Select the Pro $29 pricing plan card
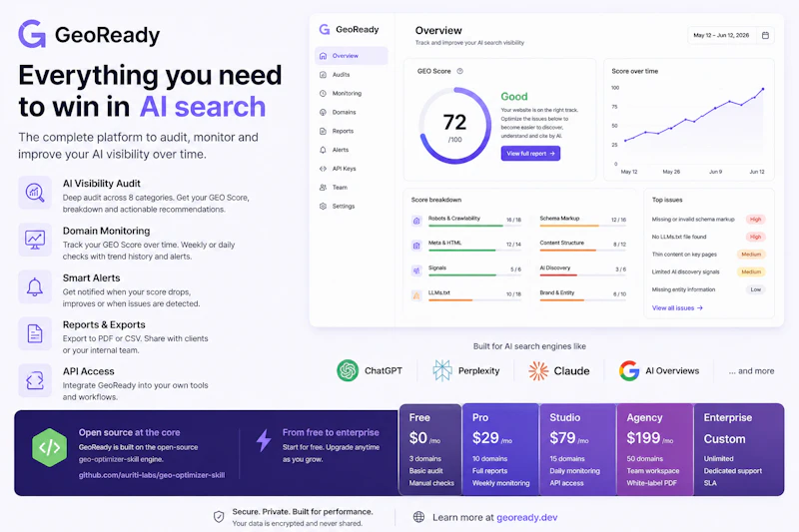The height and width of the screenshot is (532, 799). coord(501,449)
